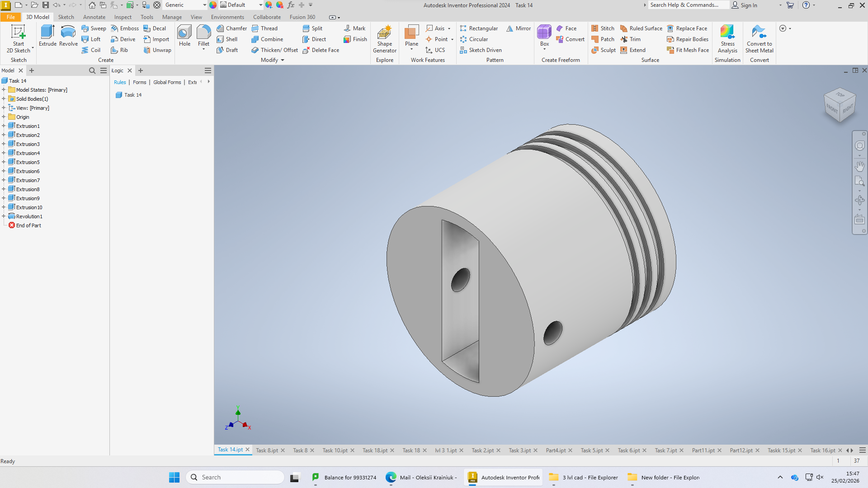Open the Shape Generator tool
Image resolution: width=868 pixels, height=488 pixels.
[x=385, y=39]
